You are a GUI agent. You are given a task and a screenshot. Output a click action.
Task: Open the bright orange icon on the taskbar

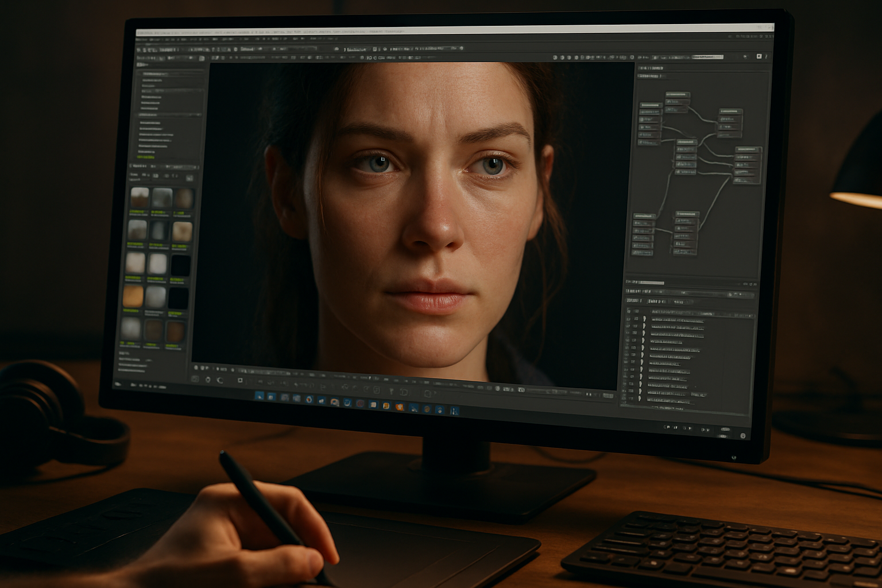[399, 407]
